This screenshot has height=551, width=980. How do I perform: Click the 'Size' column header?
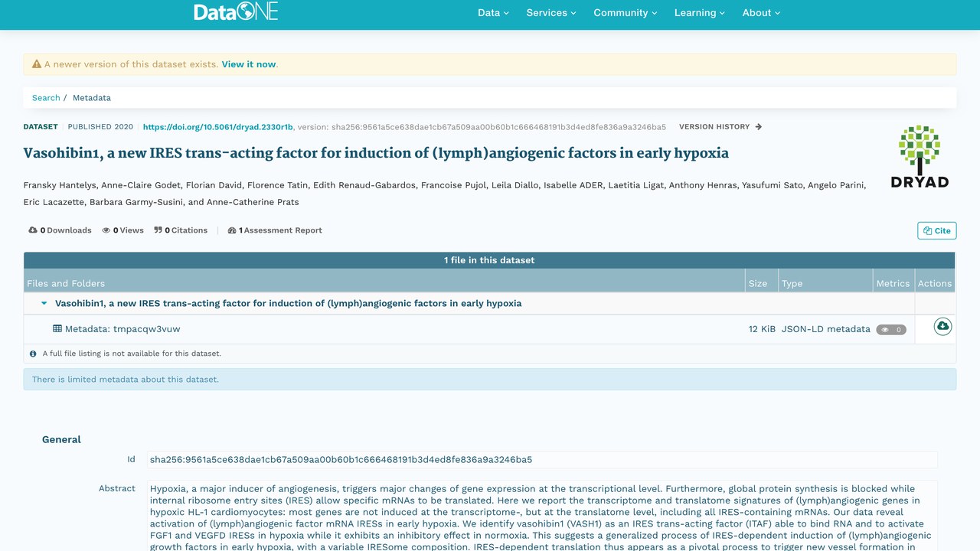758,283
